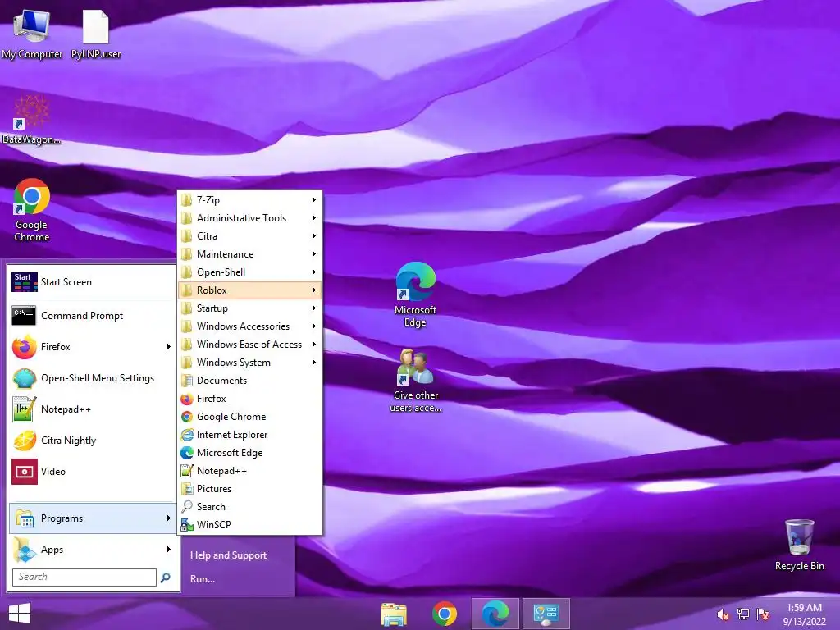Expand the Maintenance folder
Screen dimensions: 840x630
click(250, 254)
